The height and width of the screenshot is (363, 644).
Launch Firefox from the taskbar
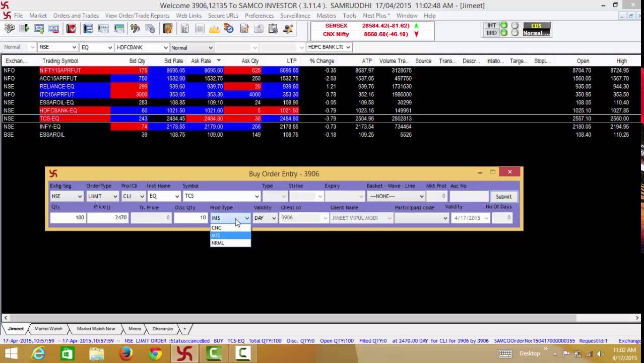[x=125, y=353]
